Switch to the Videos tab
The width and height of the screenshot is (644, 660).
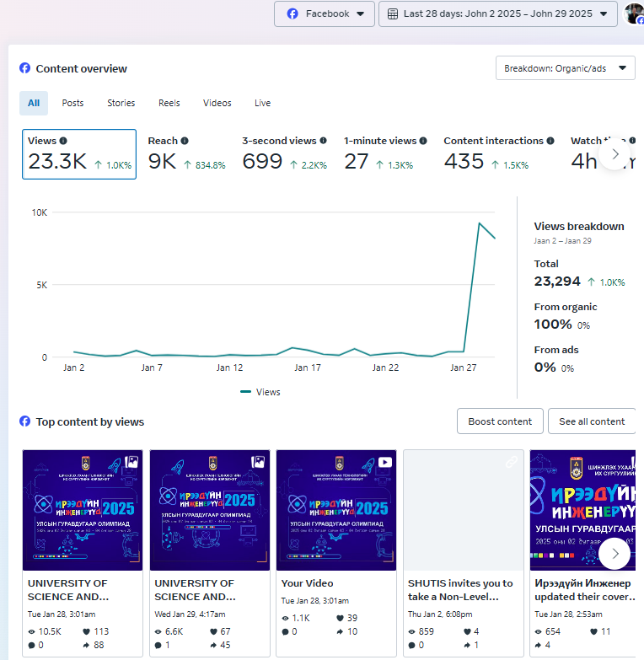[x=217, y=103]
